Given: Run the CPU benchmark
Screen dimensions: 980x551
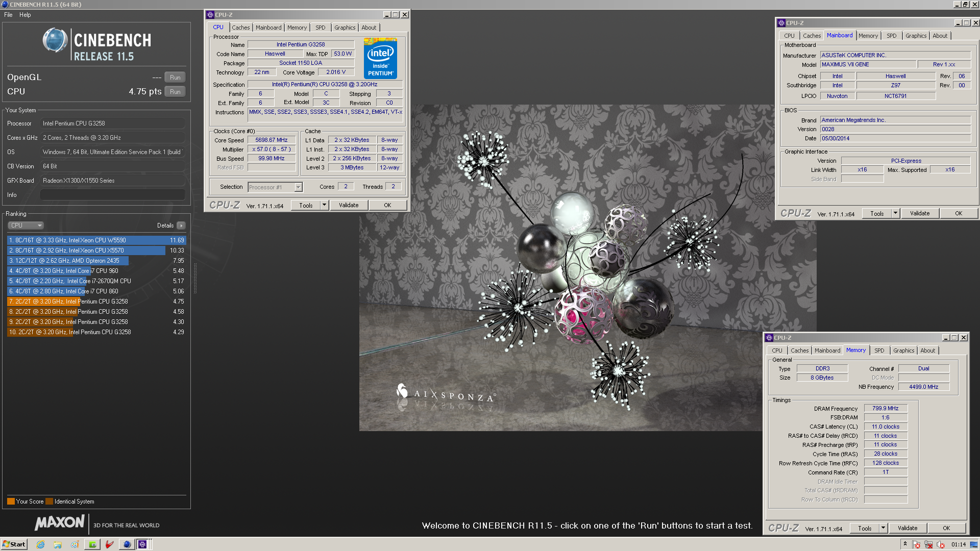Looking at the screenshot, I should 175,92.
